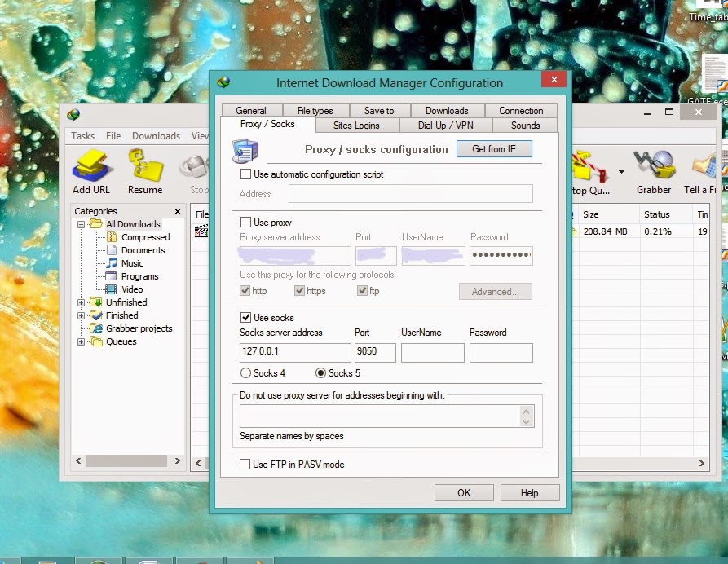The width and height of the screenshot is (728, 564).
Task: Select the Compressed category icon
Action: coord(112,237)
